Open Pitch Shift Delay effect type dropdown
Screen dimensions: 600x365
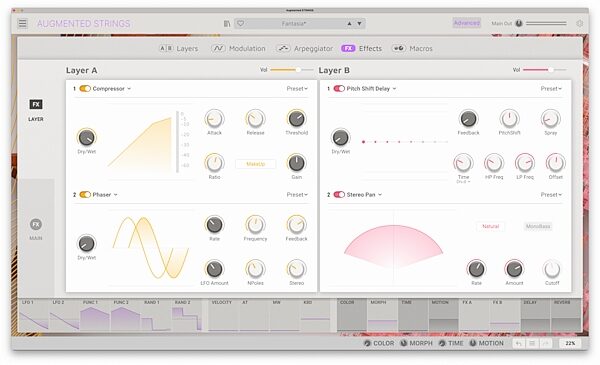point(371,89)
